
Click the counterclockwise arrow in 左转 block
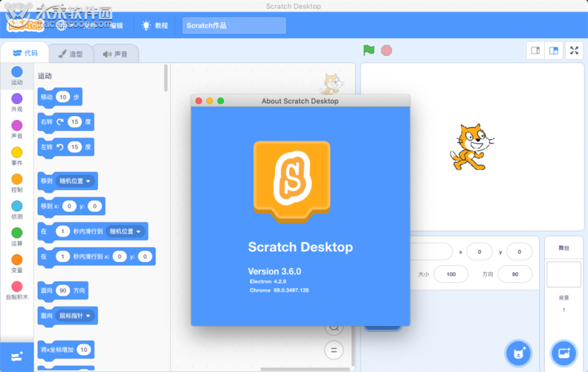60,147
